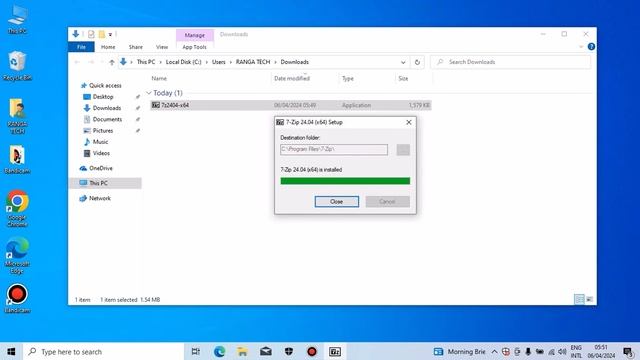Select the Manage contextual tab
This screenshot has width=640, height=360.
(x=195, y=35)
